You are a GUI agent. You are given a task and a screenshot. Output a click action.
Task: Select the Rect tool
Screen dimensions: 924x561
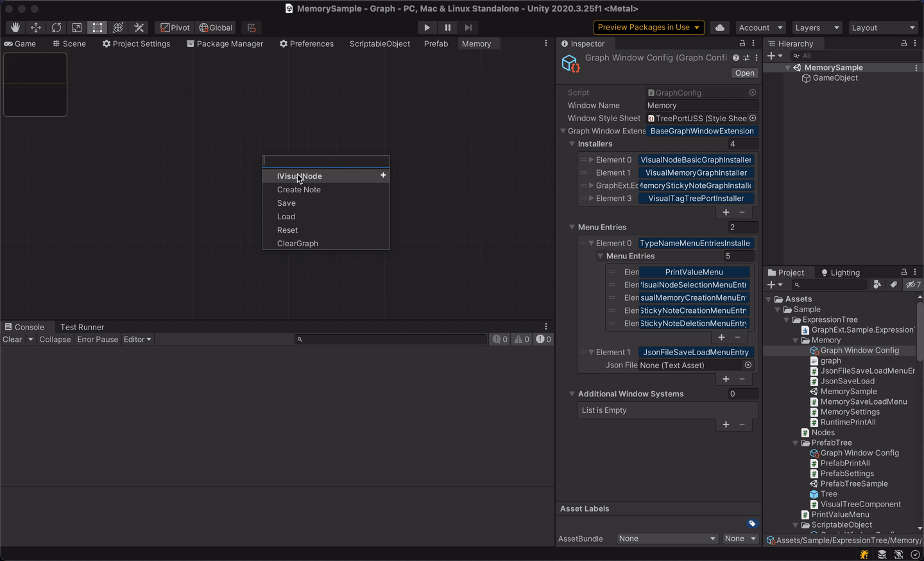[x=98, y=28]
